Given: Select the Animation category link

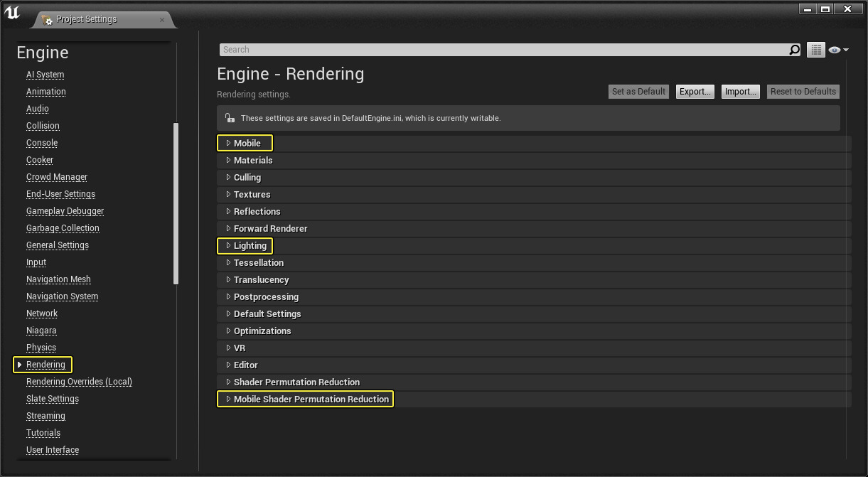Looking at the screenshot, I should [45, 91].
